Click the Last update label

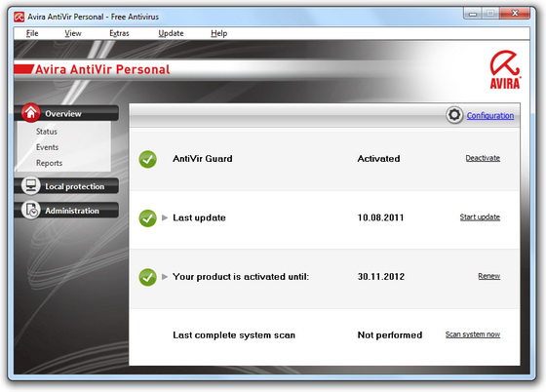coord(199,217)
